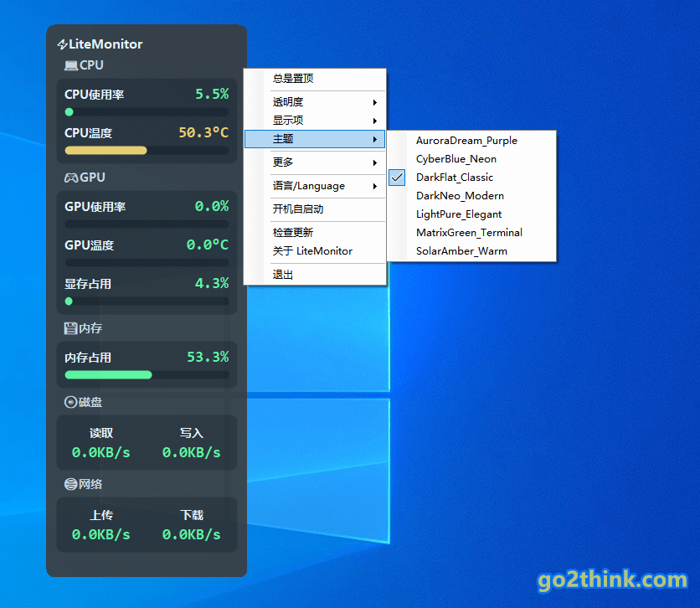This screenshot has height=608, width=700.
Task: Select the MatrixGreen_Terminal theme
Action: pyautogui.click(x=471, y=233)
